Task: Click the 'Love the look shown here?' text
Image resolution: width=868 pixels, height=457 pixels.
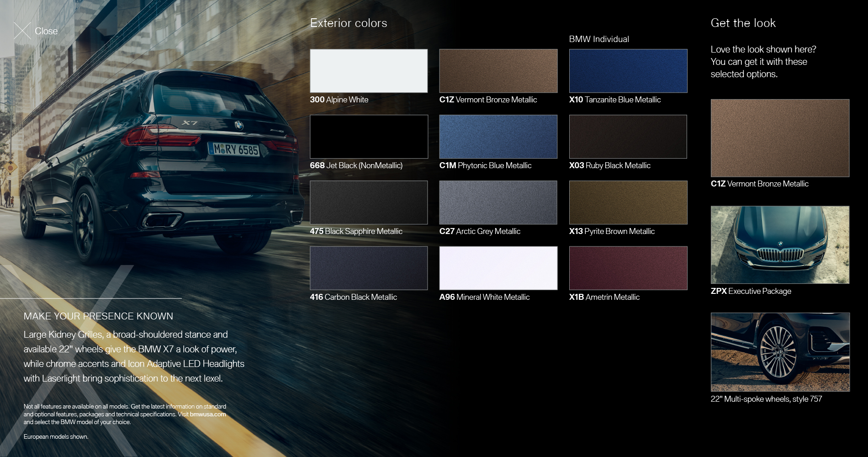Action: pos(763,49)
